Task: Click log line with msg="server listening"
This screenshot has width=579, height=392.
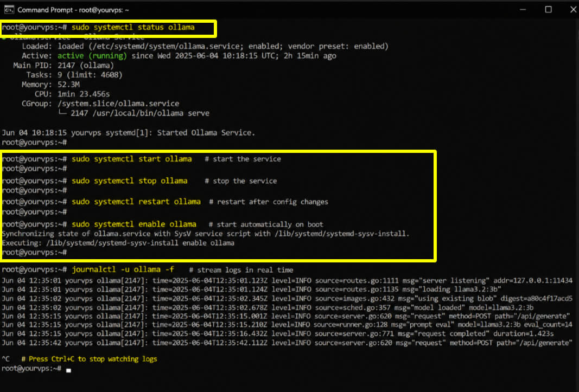Action: pyautogui.click(x=287, y=280)
